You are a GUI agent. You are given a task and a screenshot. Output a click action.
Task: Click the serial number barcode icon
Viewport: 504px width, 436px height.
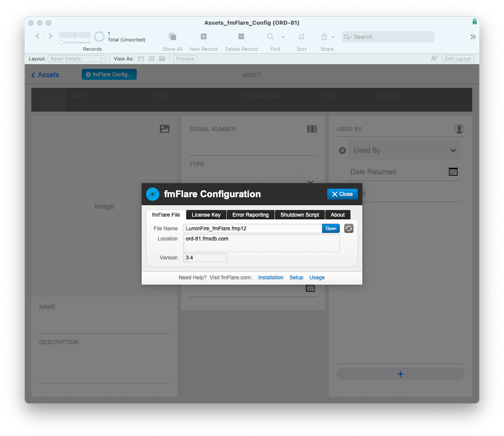click(x=312, y=129)
